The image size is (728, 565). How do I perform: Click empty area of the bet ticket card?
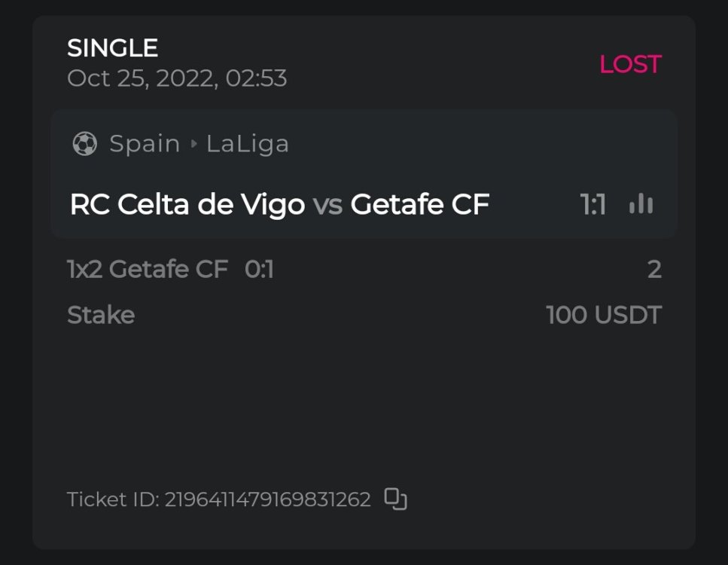point(361,407)
